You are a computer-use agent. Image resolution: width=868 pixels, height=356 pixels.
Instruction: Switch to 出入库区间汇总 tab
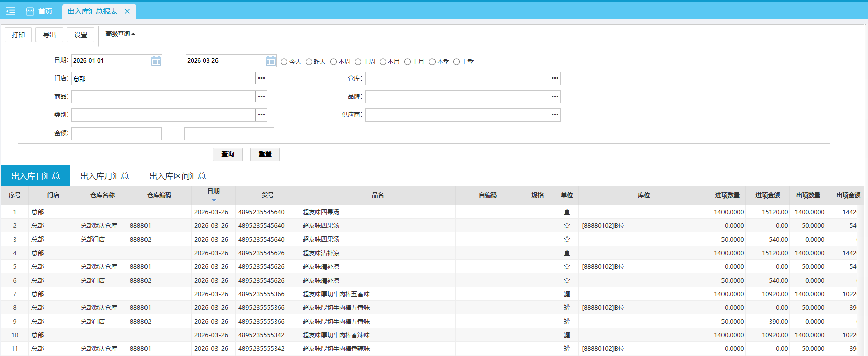tap(177, 176)
